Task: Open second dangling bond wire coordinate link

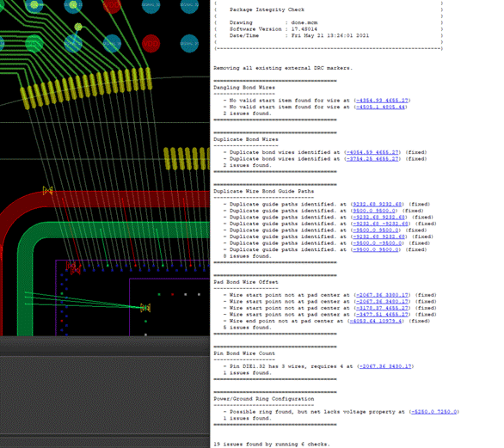Action: pos(380,107)
